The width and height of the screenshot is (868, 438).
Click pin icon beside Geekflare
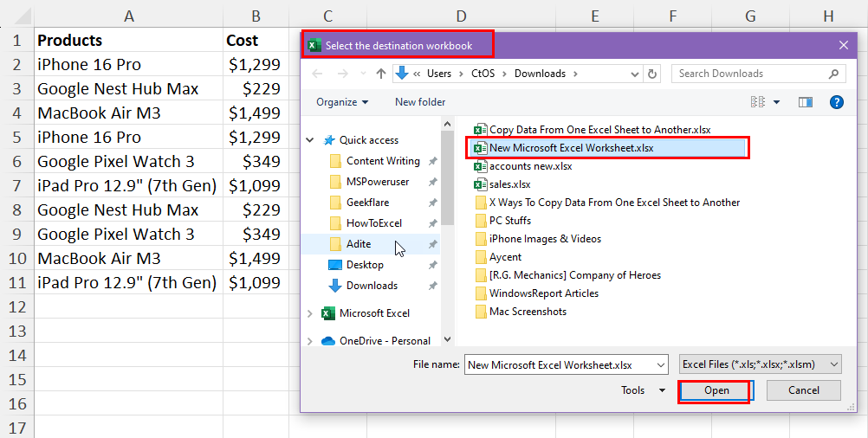(x=433, y=203)
